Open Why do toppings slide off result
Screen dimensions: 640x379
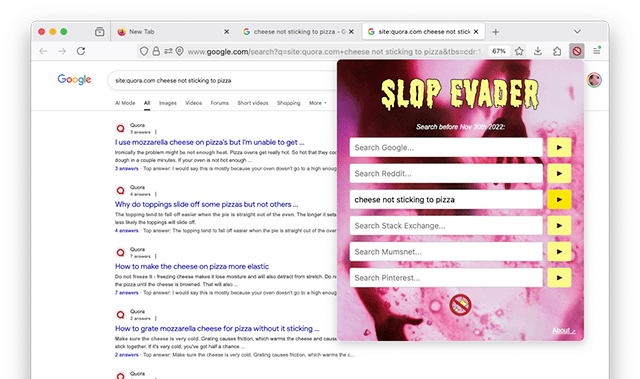tap(207, 204)
